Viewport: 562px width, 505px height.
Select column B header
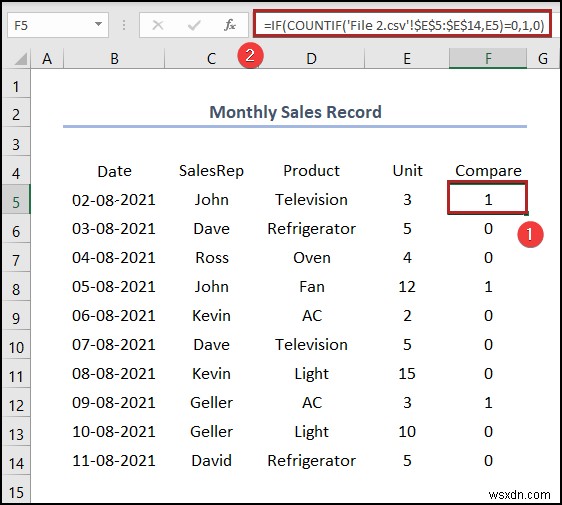[114, 58]
